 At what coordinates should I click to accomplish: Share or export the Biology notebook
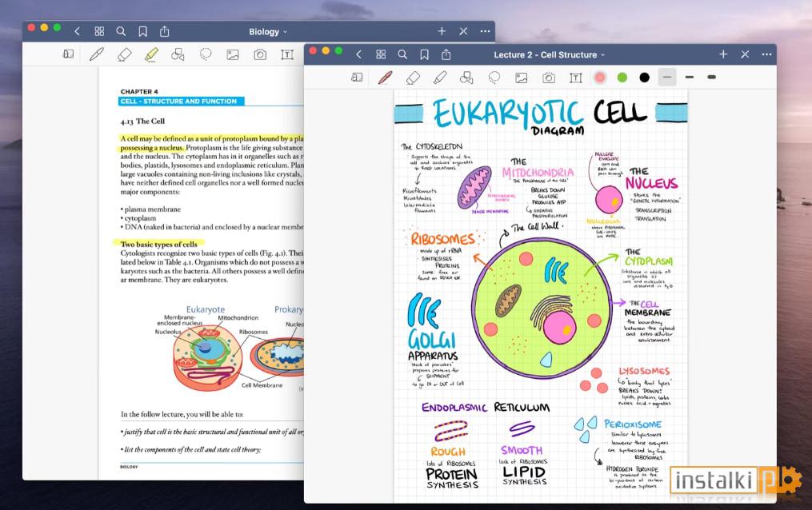click(x=164, y=31)
